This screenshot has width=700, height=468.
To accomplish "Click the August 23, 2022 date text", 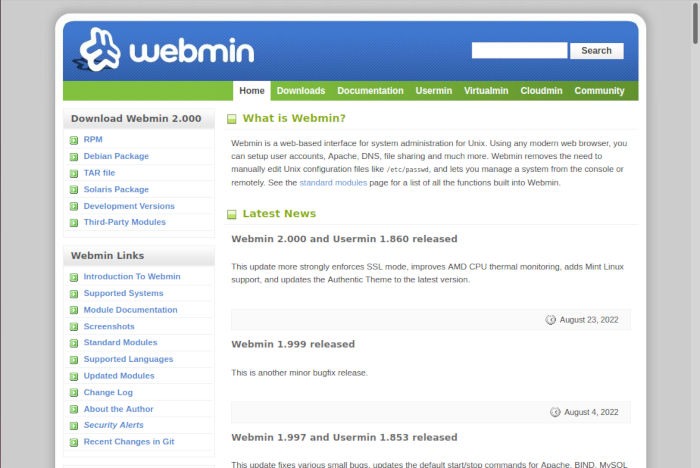I will (x=589, y=320).
